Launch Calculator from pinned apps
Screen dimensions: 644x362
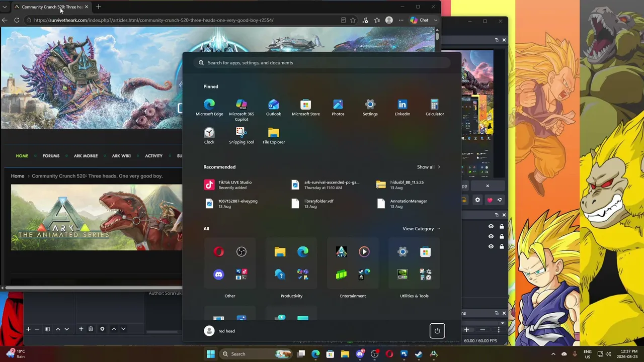pyautogui.click(x=435, y=107)
